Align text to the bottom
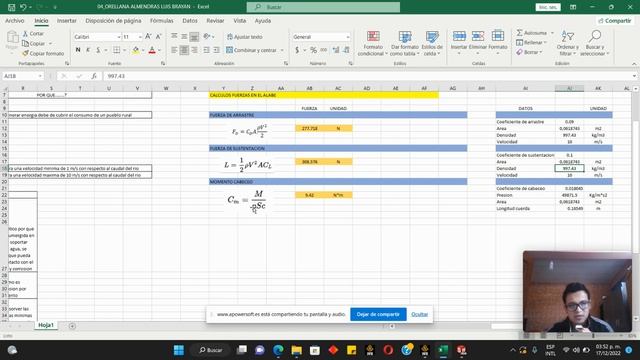 (x=194, y=36)
